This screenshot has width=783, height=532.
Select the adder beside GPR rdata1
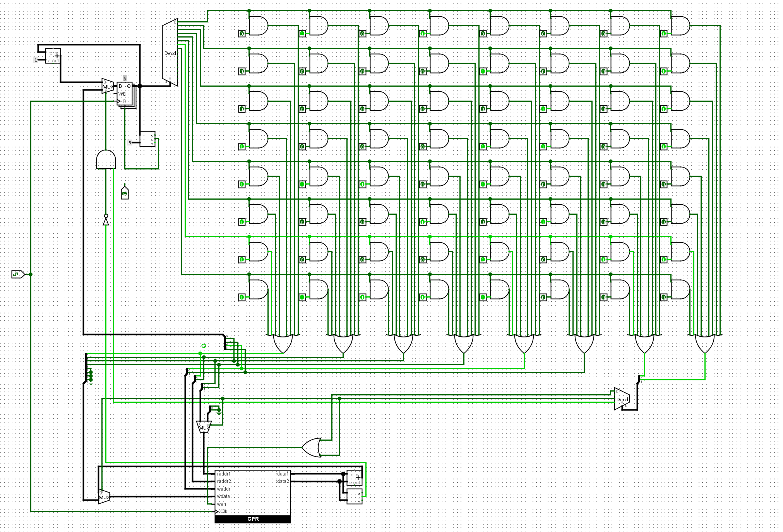click(354, 477)
